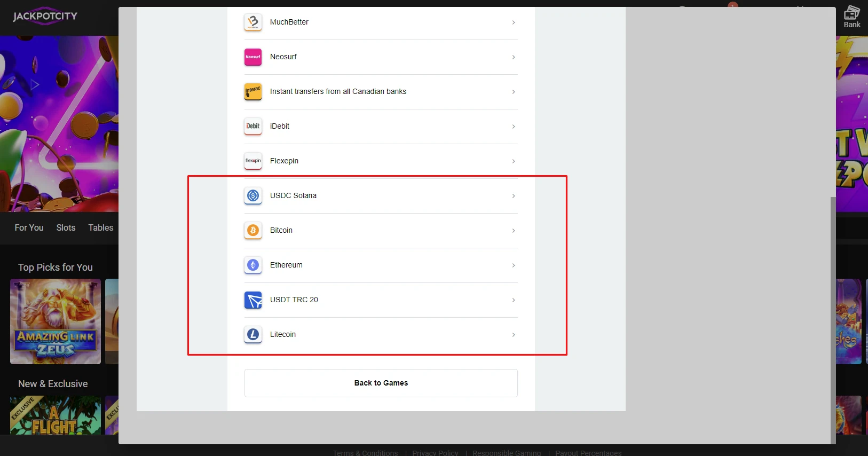Screen dimensions: 868x456
Task: Expand Flexepin row chevron
Action: tap(514, 161)
